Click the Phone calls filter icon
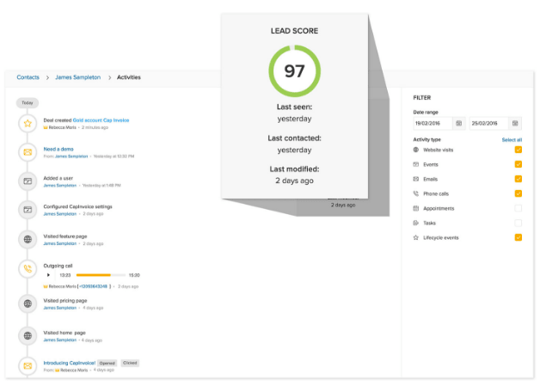This screenshot has height=392, width=540. click(416, 193)
